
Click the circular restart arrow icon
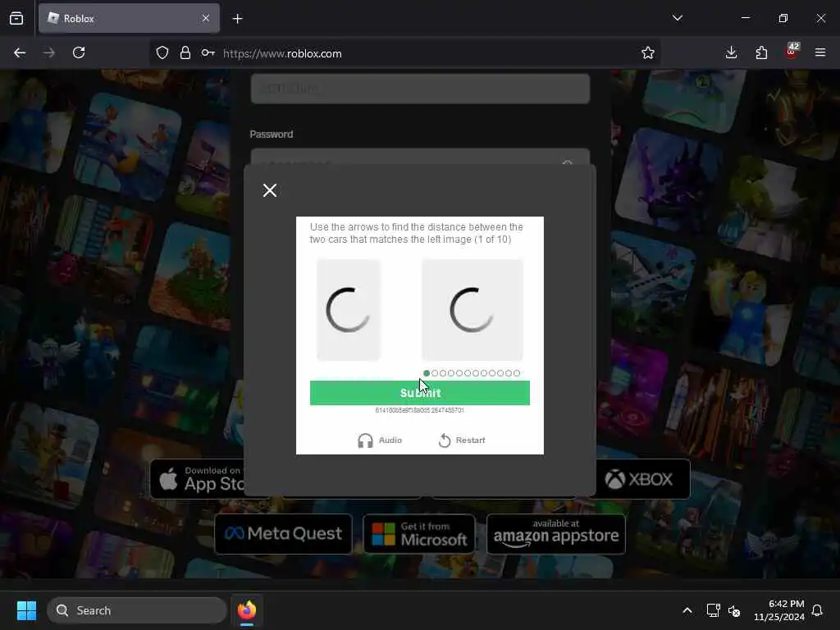[445, 441]
